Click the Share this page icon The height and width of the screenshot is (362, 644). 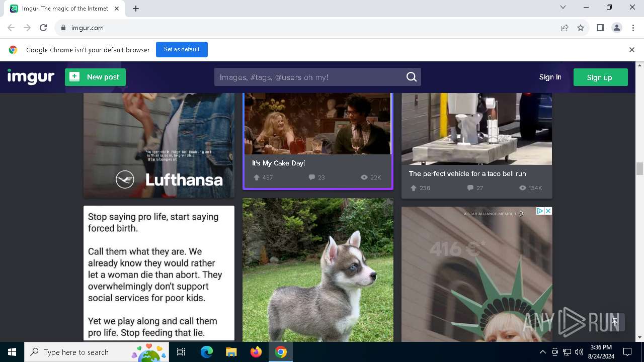point(565,28)
